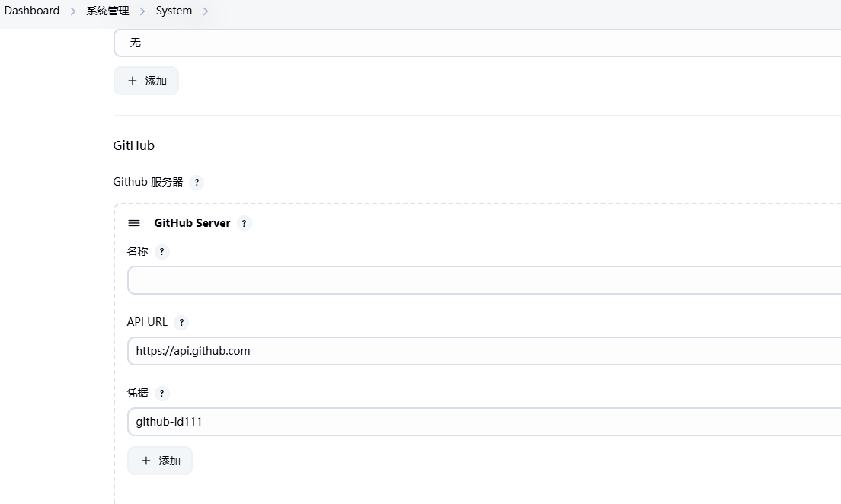Focus the 名称 input field
841x504 pixels.
tap(484, 280)
